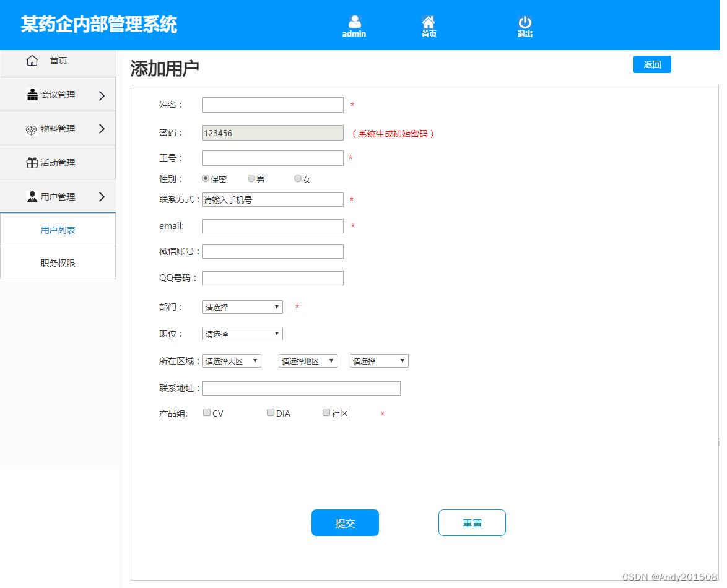Click the （系统生成初始密码） red note
The width and height of the screenshot is (727, 588).
[x=393, y=134]
